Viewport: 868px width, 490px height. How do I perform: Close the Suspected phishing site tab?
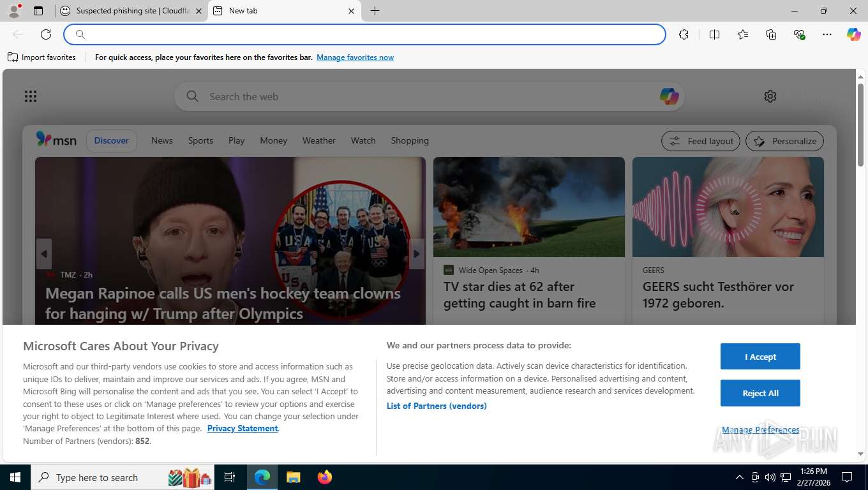(x=198, y=11)
